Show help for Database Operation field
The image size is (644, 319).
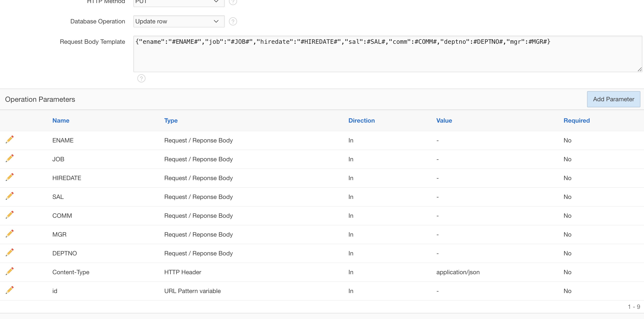click(x=233, y=21)
